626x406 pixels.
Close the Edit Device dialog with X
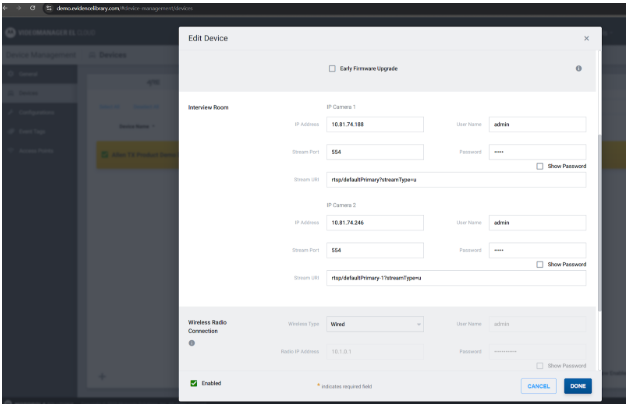(x=586, y=38)
